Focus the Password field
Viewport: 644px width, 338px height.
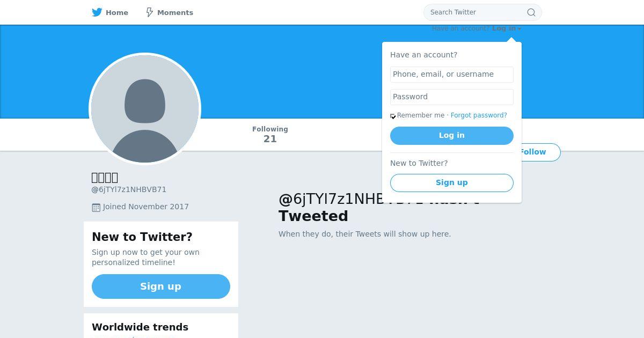pyautogui.click(x=452, y=97)
